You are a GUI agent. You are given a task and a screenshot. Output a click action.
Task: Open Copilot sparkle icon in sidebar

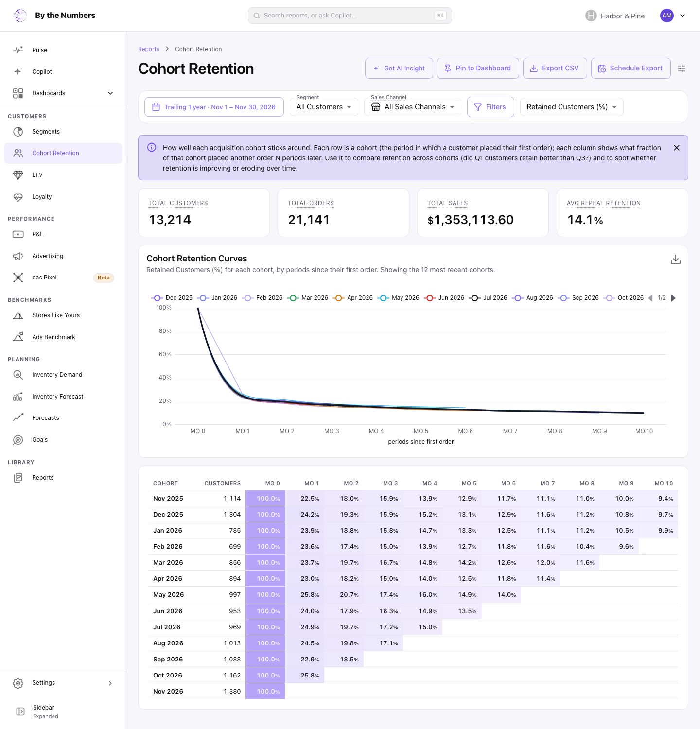pos(18,71)
